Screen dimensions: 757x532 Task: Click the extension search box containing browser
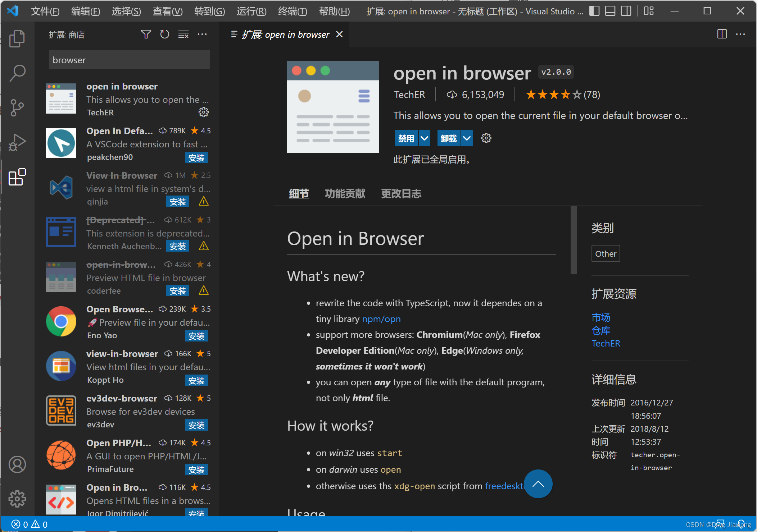(x=130, y=60)
